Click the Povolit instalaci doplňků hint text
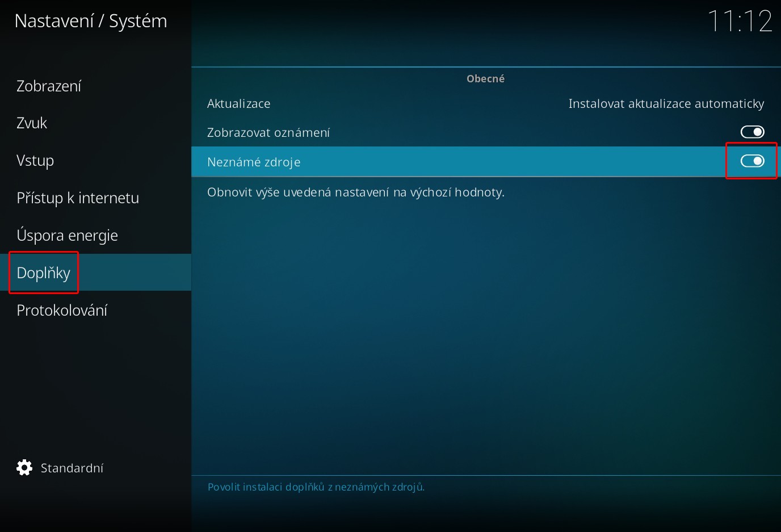This screenshot has height=532, width=781. point(316,487)
